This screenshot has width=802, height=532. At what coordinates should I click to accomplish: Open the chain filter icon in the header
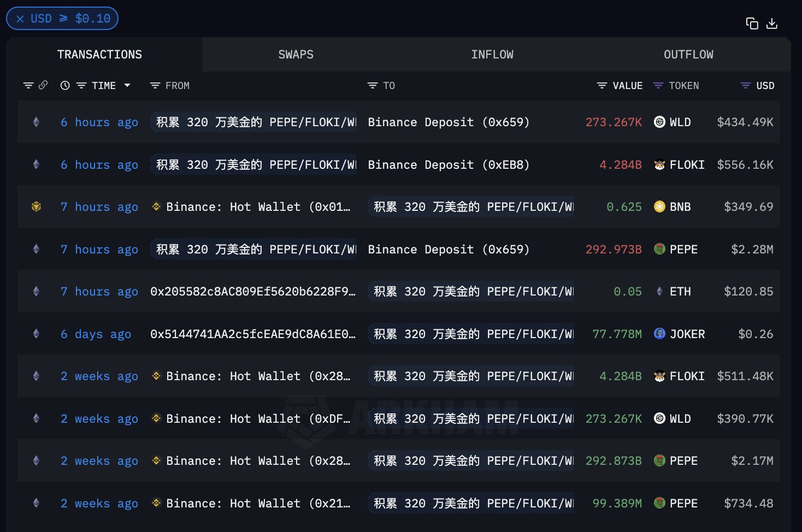click(x=28, y=86)
